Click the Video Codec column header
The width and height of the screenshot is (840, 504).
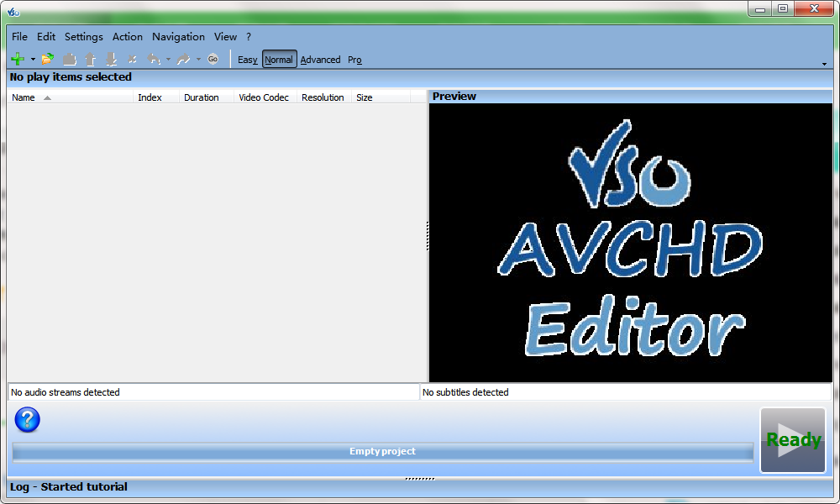pyautogui.click(x=265, y=97)
